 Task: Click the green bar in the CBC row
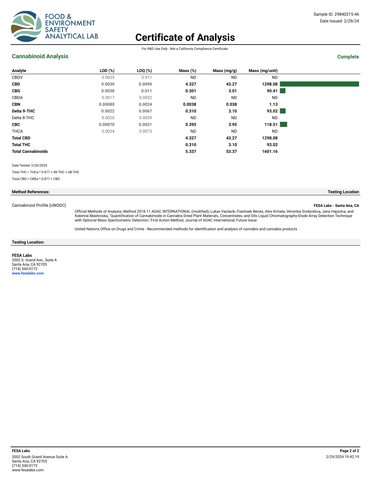coord(283,124)
